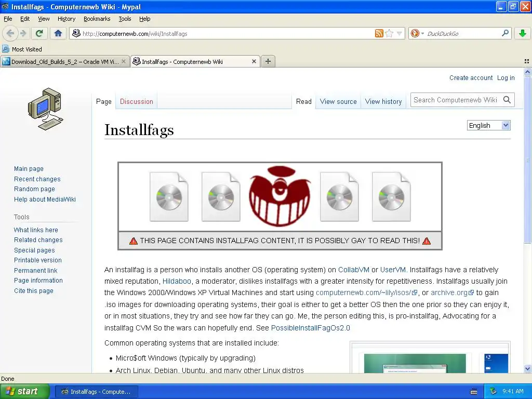Open the Bookmarks menu

(x=97, y=19)
